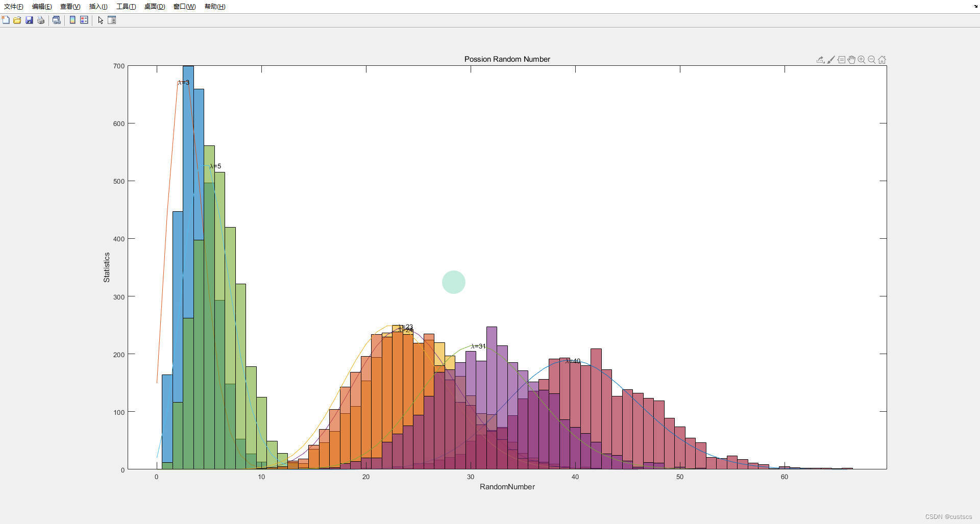Click the x-axis label RandomNumber
This screenshot has height=524, width=980.
coord(507,487)
